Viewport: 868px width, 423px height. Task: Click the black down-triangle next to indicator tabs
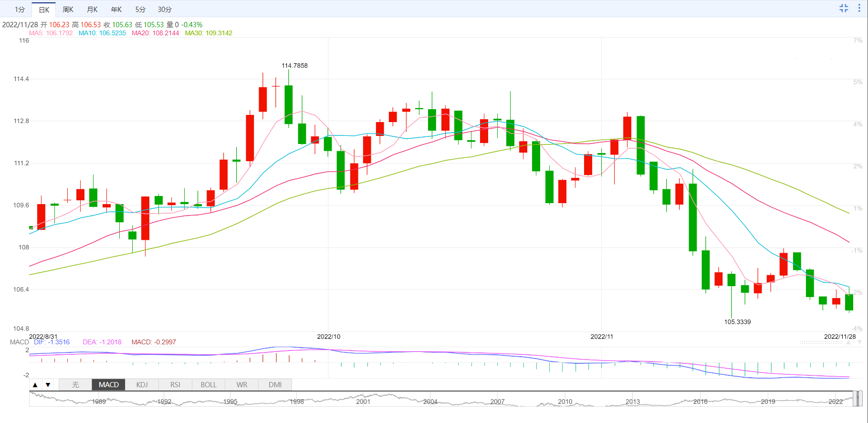pos(48,385)
